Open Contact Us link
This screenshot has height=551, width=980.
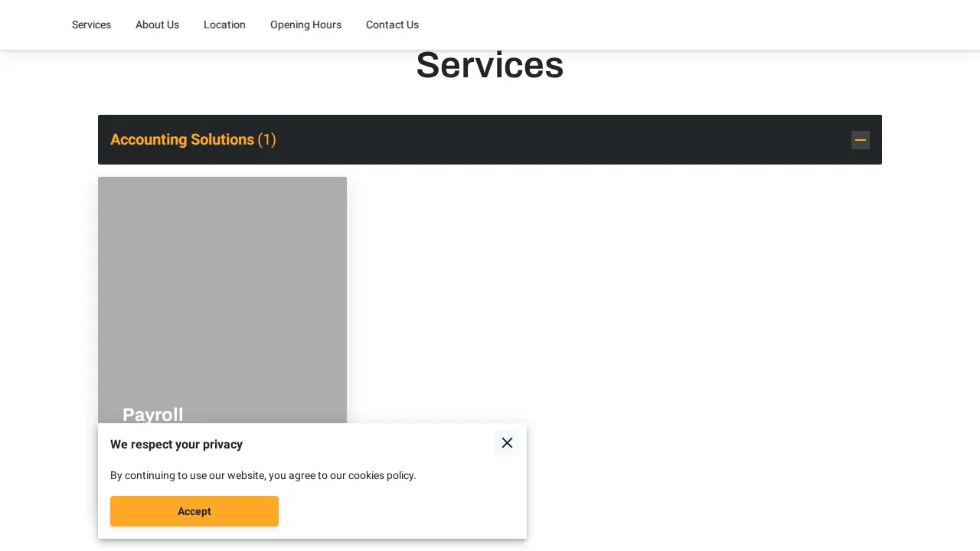point(392,24)
